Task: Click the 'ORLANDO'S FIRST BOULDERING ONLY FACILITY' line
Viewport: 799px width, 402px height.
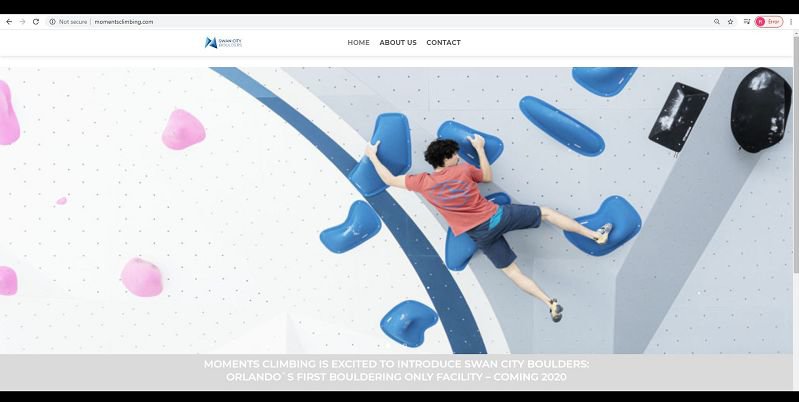Action: click(x=396, y=378)
